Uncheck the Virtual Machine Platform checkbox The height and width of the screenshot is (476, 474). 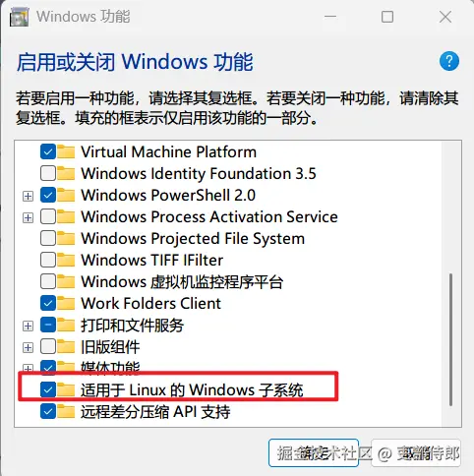(48, 151)
